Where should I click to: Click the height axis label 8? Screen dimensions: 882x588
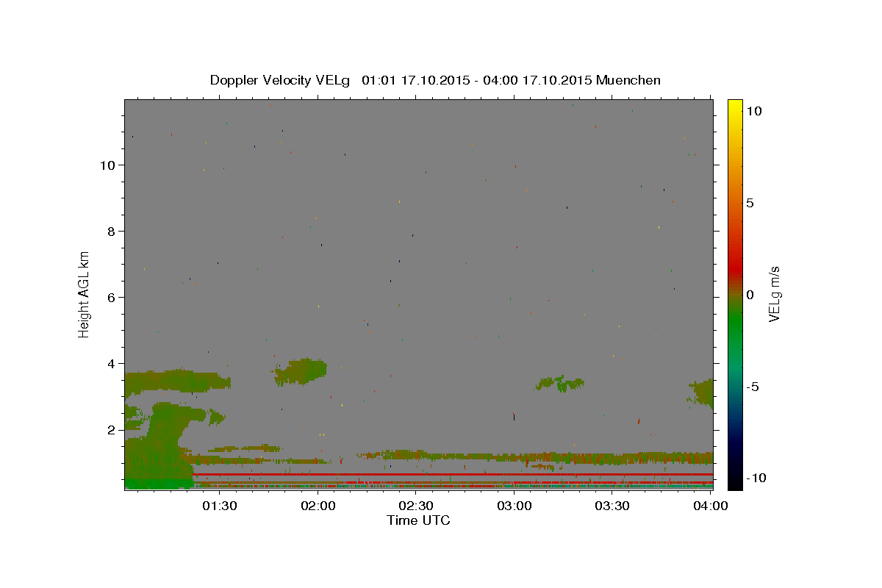111,232
